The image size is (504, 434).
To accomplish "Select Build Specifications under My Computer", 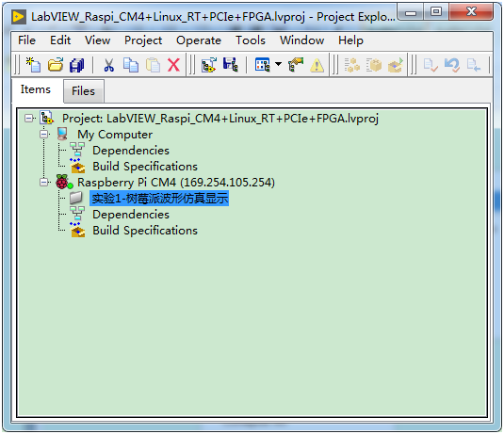I will click(x=145, y=167).
